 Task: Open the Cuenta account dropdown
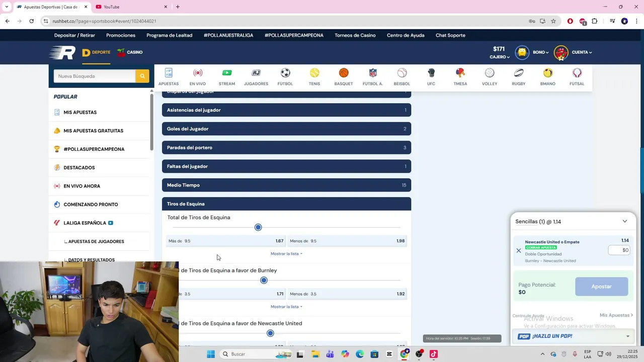pos(582,52)
